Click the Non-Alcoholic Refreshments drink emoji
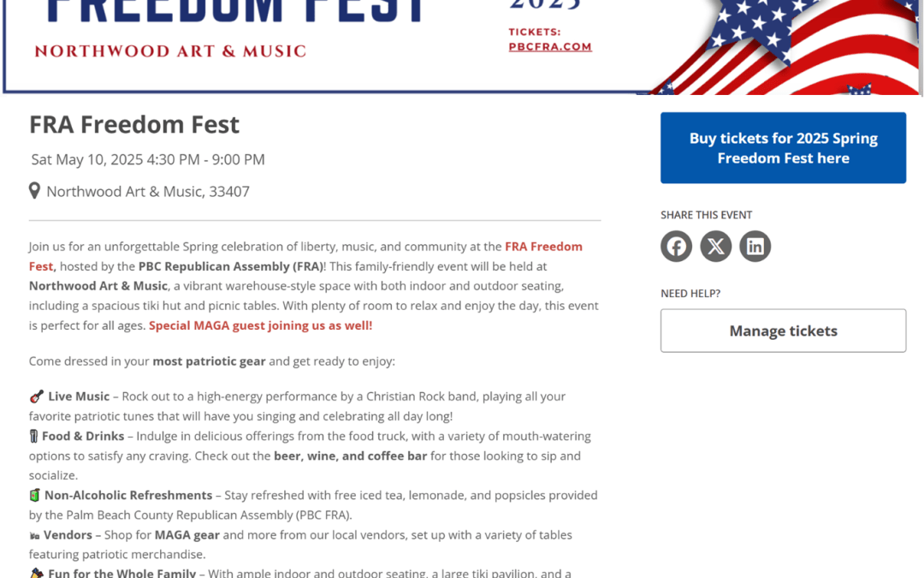The height and width of the screenshot is (578, 924). tap(35, 495)
